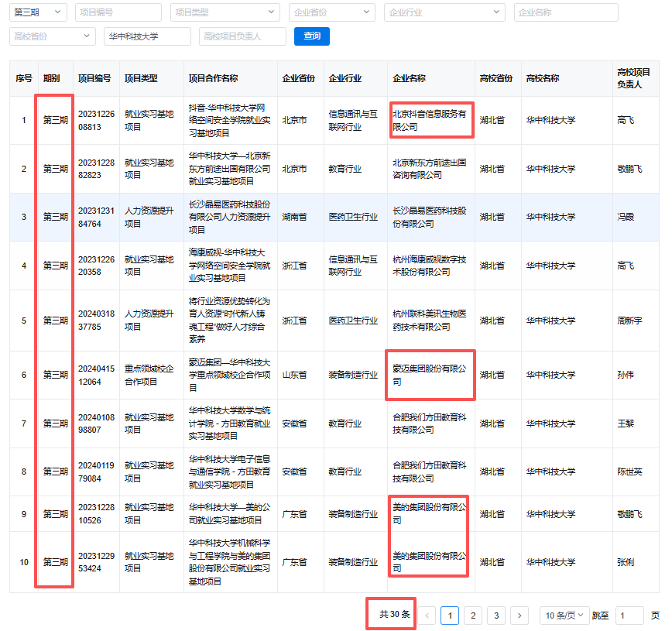Select project number 2024010898807 cell
The width and height of the screenshot is (672, 631).
click(97, 424)
